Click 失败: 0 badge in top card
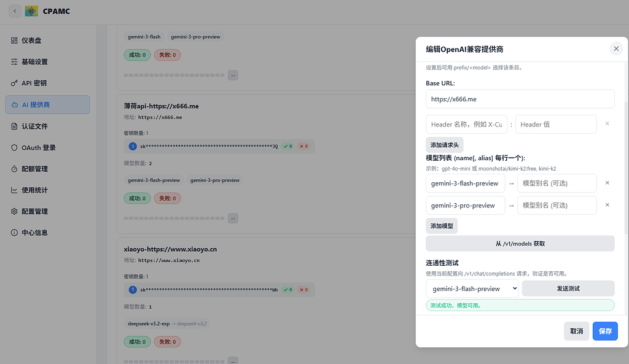The image size is (629, 364). click(167, 55)
